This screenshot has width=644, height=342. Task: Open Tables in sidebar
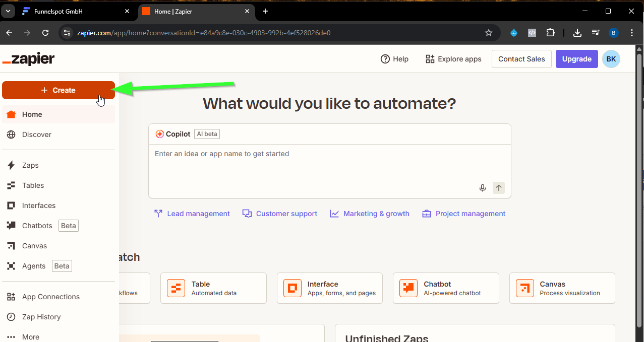coord(58,185)
